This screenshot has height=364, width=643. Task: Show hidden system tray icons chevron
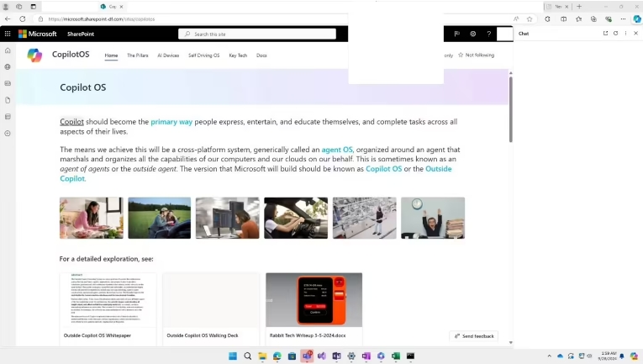click(549, 356)
